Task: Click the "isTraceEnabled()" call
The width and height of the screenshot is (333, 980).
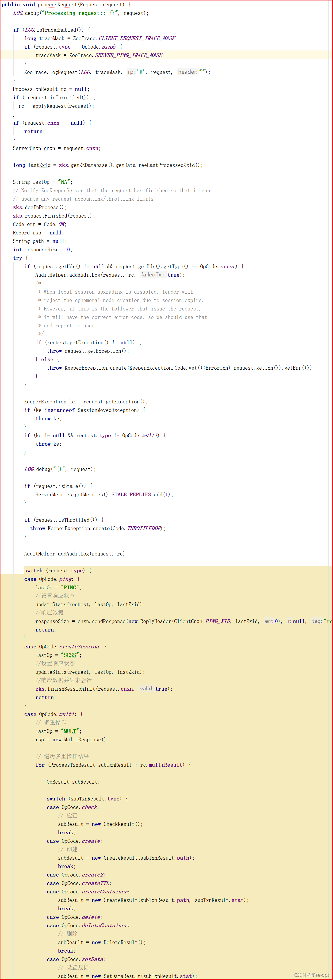Action: (x=60, y=30)
